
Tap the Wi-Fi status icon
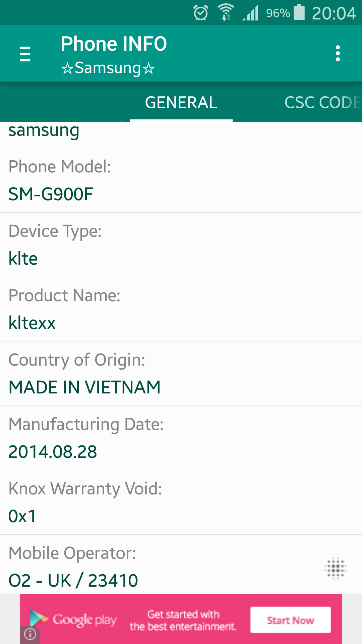(x=226, y=13)
